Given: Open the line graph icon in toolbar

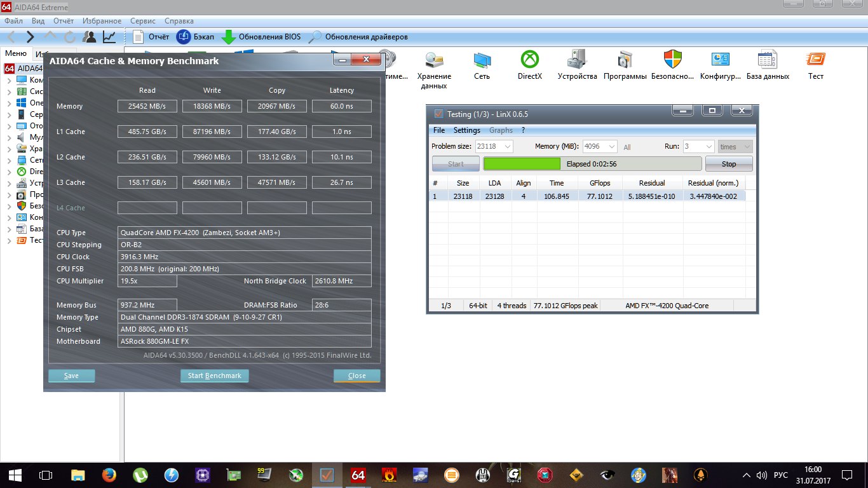Looking at the screenshot, I should pyautogui.click(x=109, y=37).
